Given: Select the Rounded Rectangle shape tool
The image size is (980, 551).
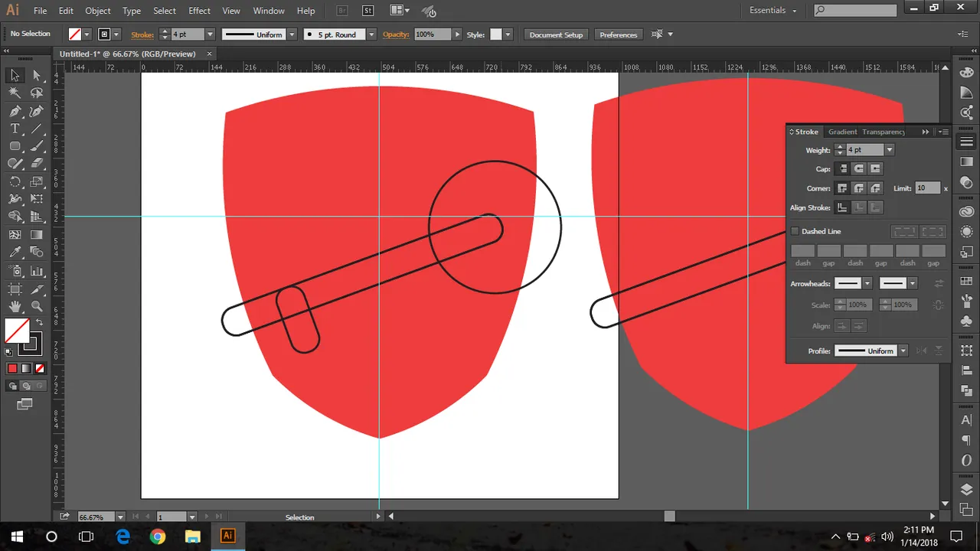Looking at the screenshot, I should point(15,146).
